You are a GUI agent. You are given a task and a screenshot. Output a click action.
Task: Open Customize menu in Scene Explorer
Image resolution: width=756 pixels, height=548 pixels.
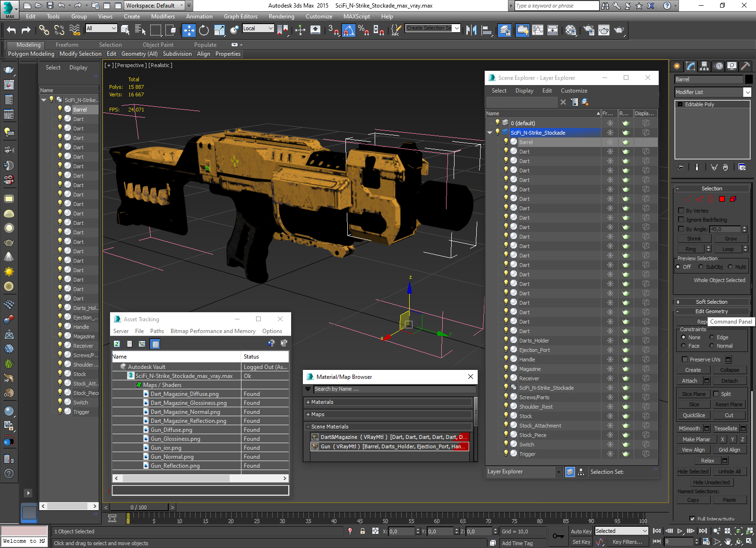[574, 91]
